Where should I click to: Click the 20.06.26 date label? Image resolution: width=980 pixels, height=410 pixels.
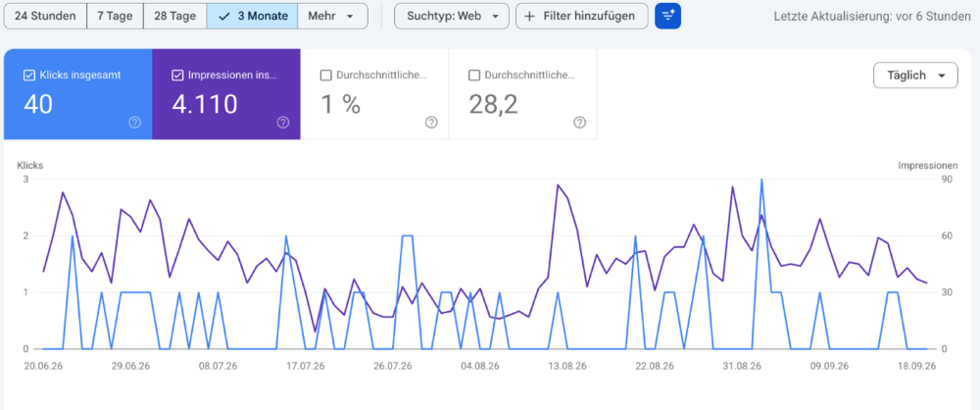42,367
